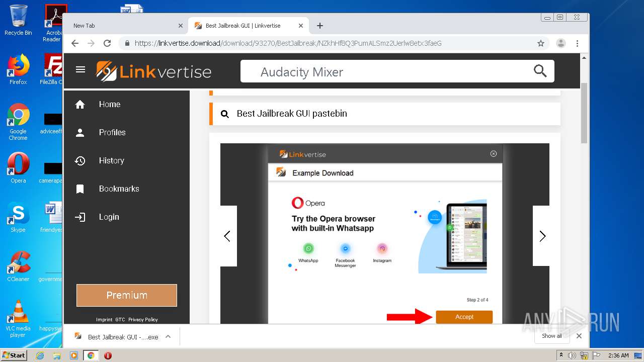
Task: Click the search magnifier in Audacity Mixer box
Action: click(x=540, y=71)
